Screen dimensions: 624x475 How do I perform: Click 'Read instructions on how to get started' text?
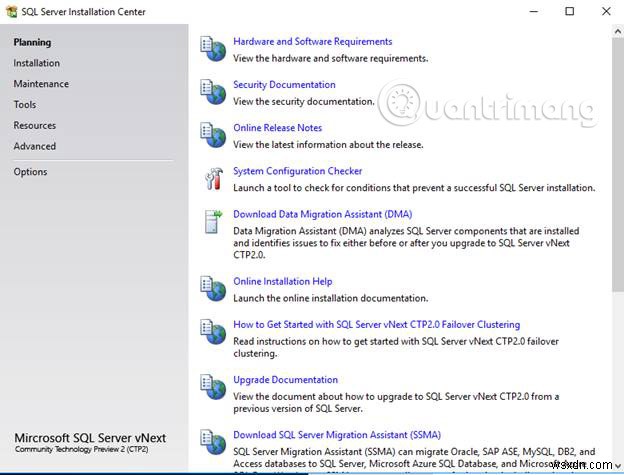396,347
